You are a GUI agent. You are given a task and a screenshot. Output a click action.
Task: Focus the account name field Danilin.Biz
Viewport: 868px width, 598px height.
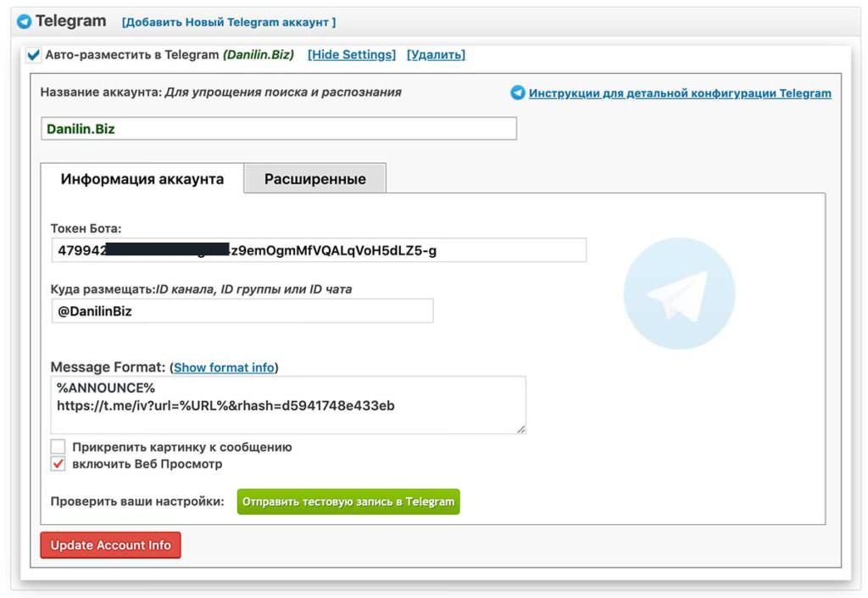click(278, 128)
